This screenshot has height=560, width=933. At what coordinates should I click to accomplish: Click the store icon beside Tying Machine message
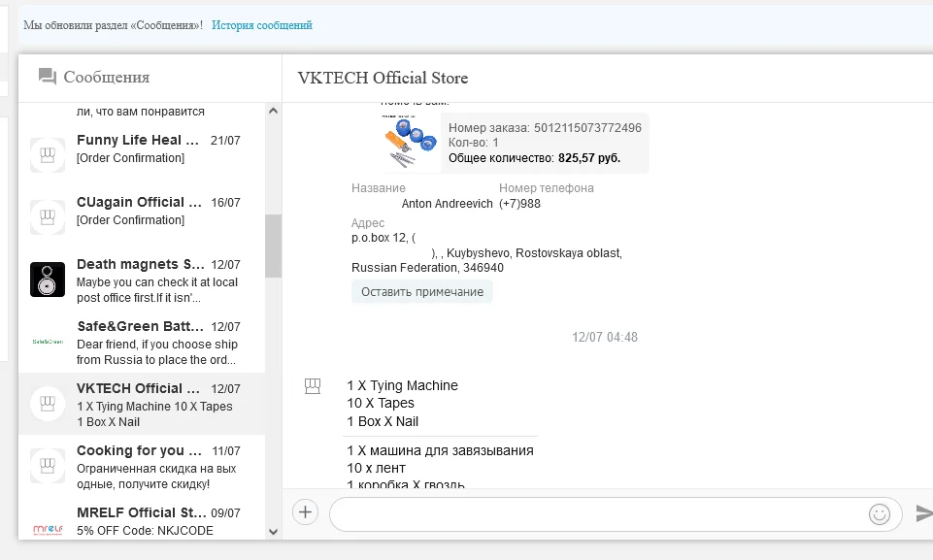pos(313,386)
